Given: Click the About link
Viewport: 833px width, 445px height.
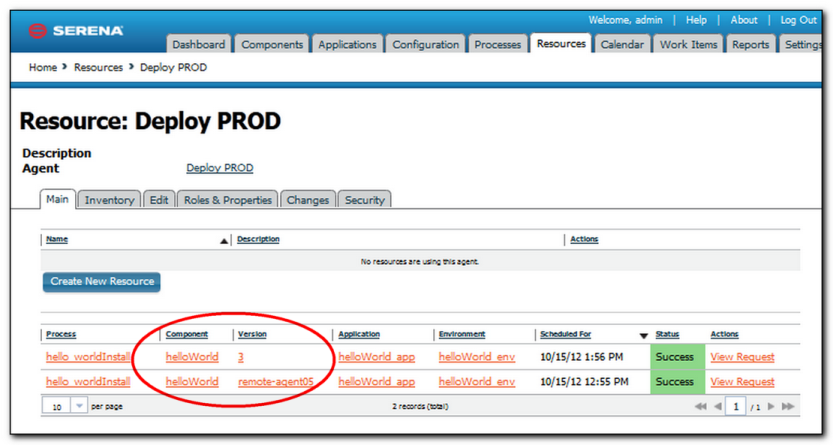Looking at the screenshot, I should (744, 20).
